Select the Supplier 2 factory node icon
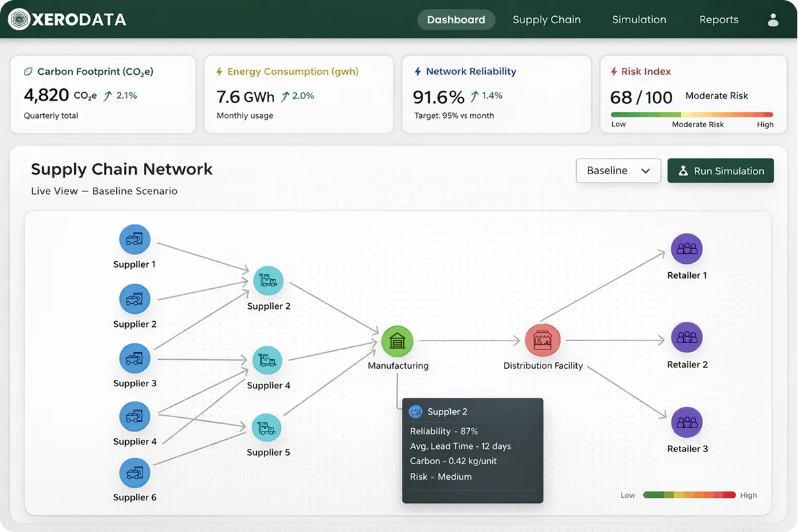This screenshot has height=532, width=798. point(268,281)
